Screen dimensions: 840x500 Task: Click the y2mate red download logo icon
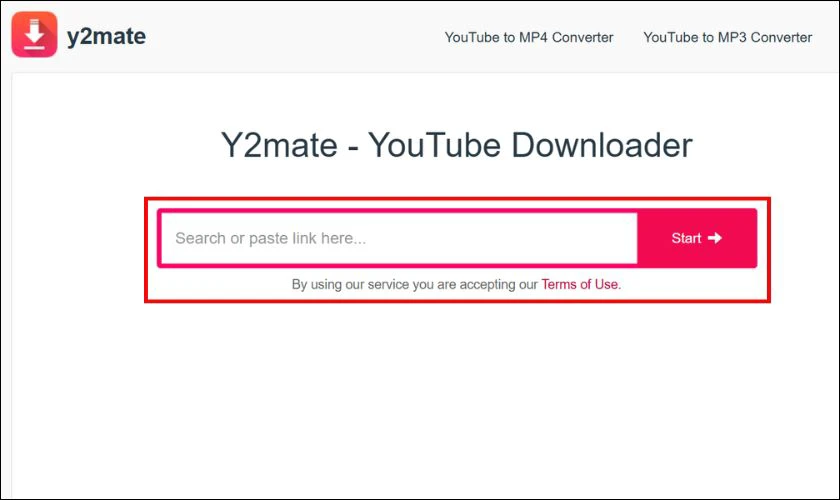click(34, 34)
